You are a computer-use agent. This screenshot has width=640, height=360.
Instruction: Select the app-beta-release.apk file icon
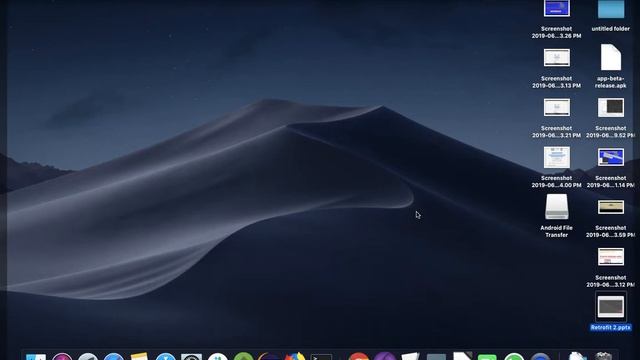click(611, 58)
